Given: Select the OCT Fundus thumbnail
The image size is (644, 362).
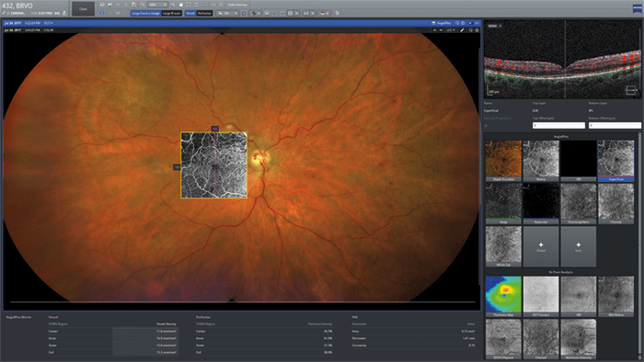Looking at the screenshot, I should [x=541, y=297].
